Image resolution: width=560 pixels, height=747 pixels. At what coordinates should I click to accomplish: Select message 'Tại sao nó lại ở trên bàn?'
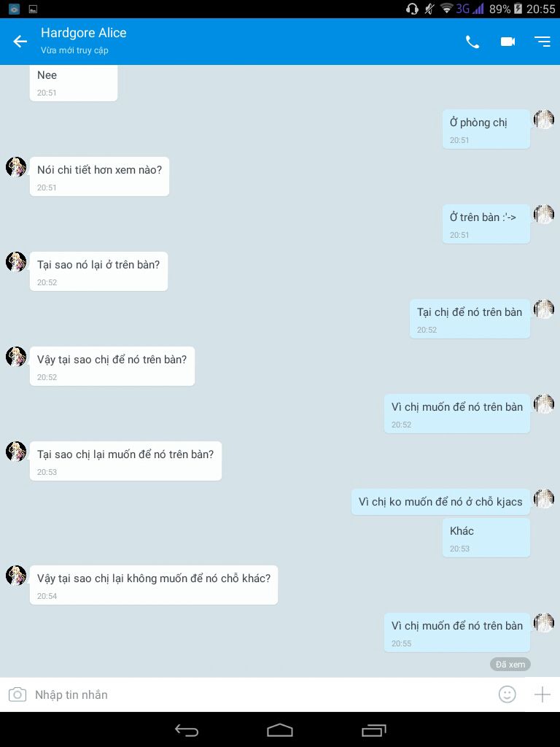pyautogui.click(x=98, y=271)
